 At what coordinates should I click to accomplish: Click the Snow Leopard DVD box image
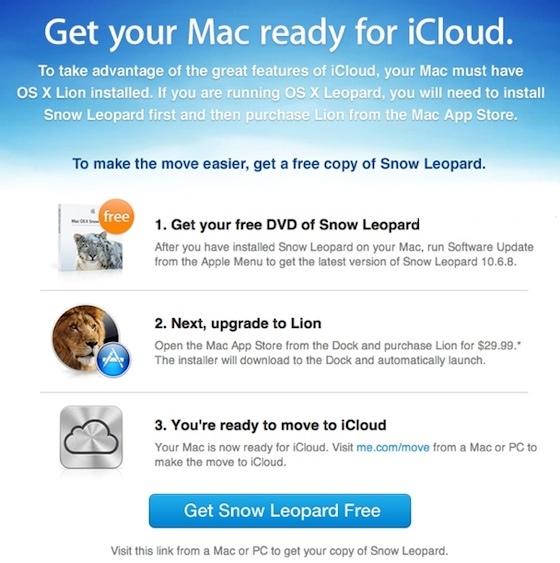click(91, 237)
